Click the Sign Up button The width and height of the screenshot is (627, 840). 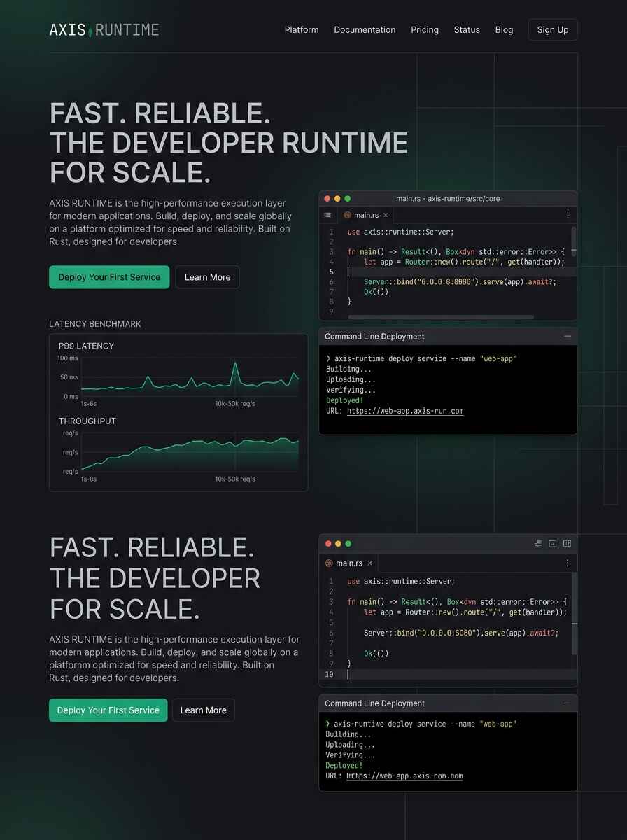click(553, 29)
